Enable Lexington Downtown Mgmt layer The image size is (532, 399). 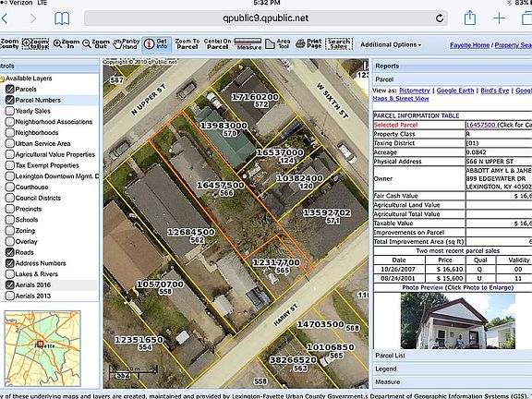click(10, 176)
